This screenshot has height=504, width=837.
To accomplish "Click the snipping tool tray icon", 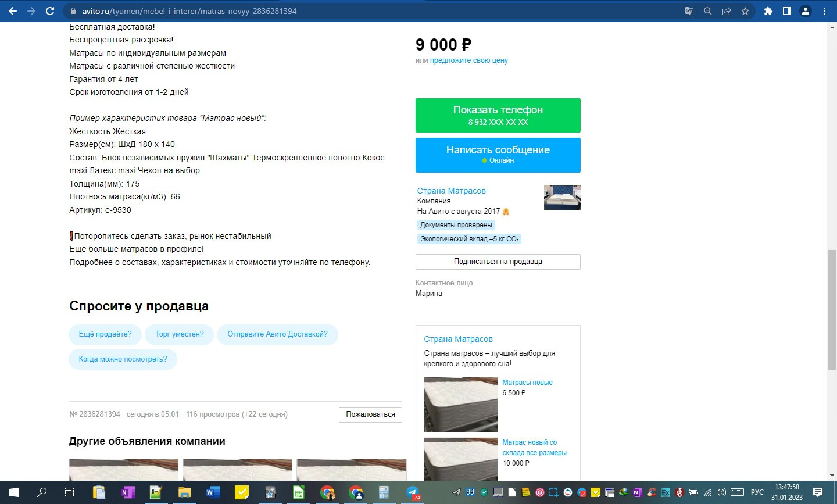I will (x=553, y=492).
